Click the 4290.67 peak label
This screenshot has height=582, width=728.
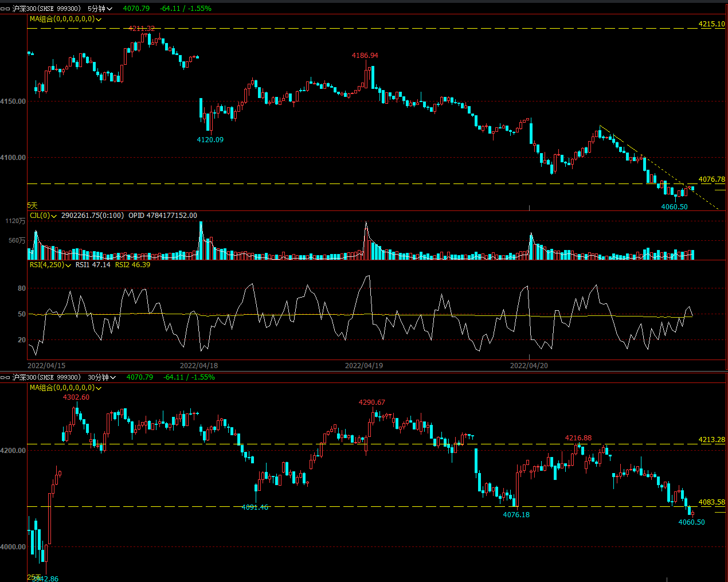point(372,403)
